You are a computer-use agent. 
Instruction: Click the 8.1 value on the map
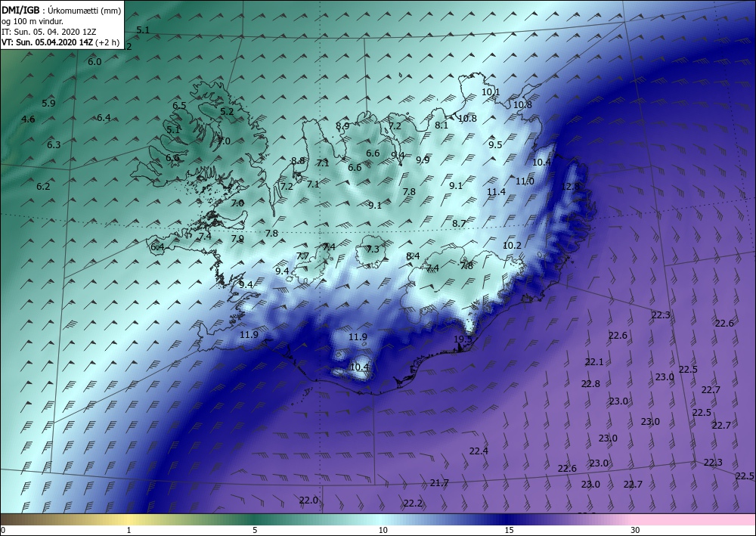442,125
